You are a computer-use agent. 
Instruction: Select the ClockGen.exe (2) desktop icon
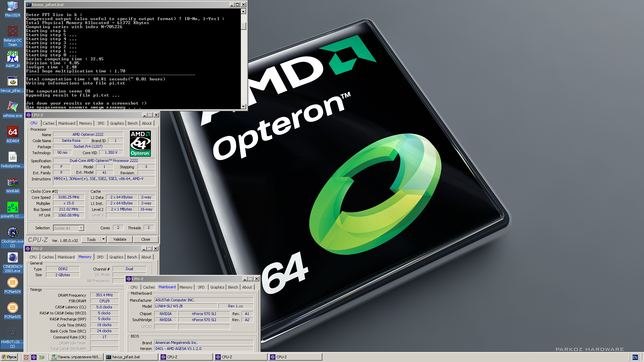click(12, 237)
